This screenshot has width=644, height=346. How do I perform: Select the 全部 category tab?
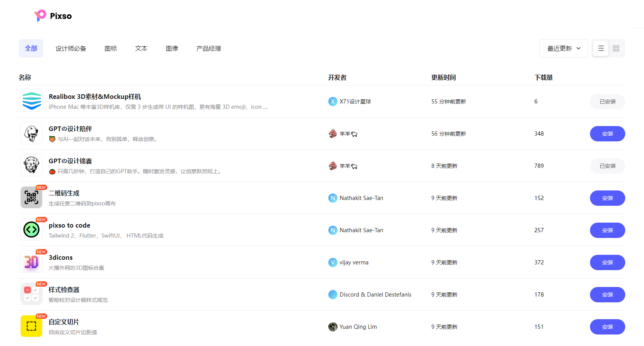click(x=31, y=48)
